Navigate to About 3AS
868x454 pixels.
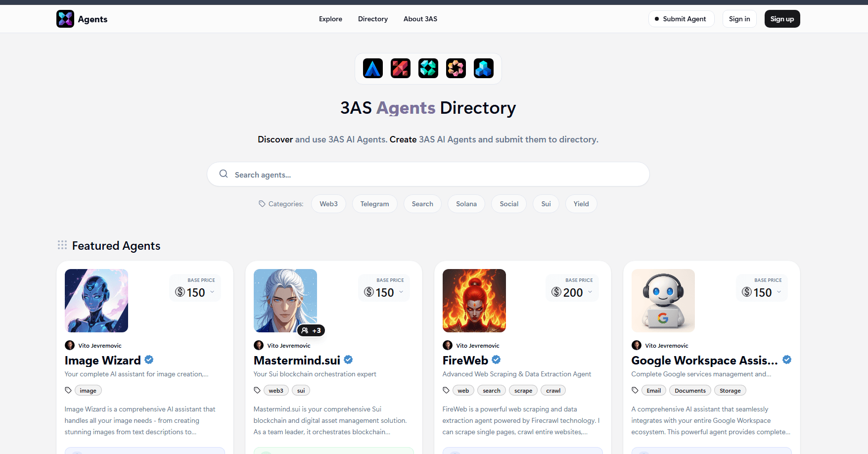pyautogui.click(x=420, y=19)
